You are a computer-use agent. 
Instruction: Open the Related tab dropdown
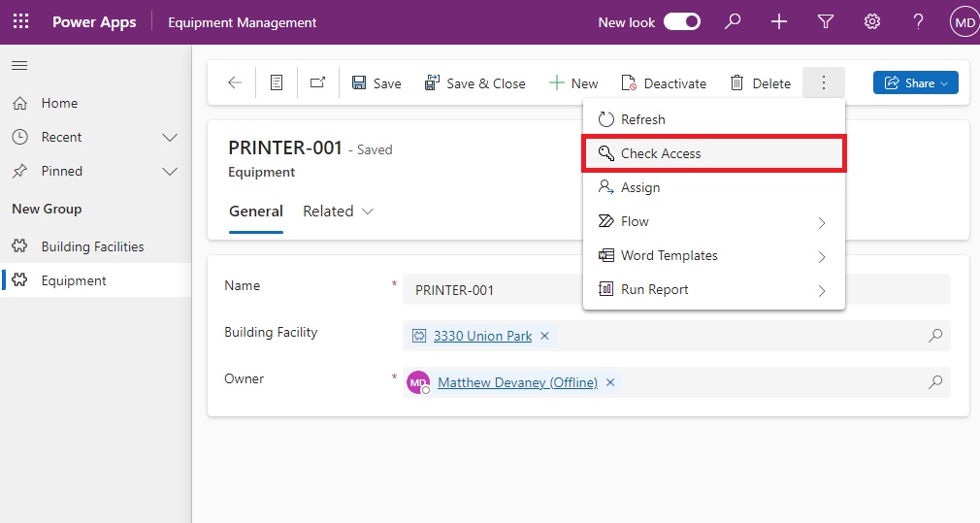338,212
